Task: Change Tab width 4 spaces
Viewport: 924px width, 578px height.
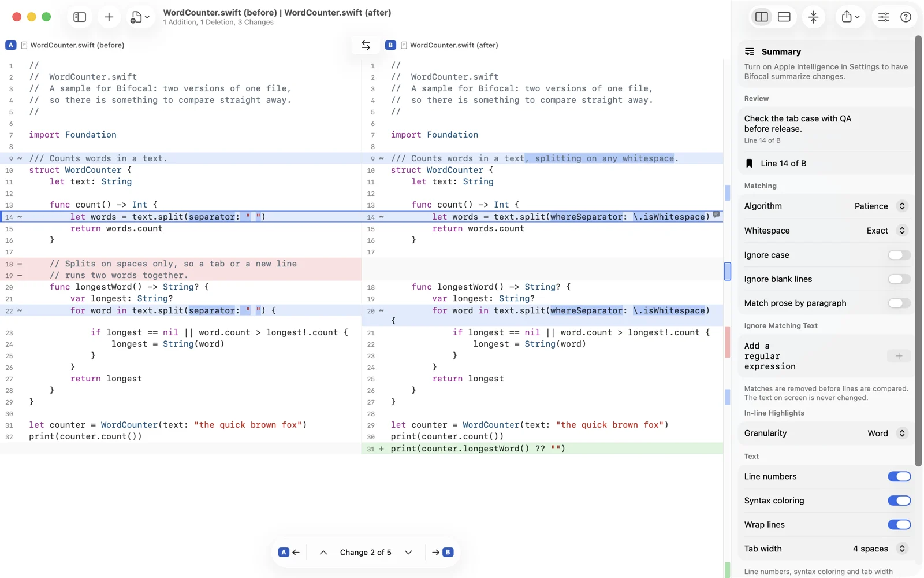Action: 880,549
